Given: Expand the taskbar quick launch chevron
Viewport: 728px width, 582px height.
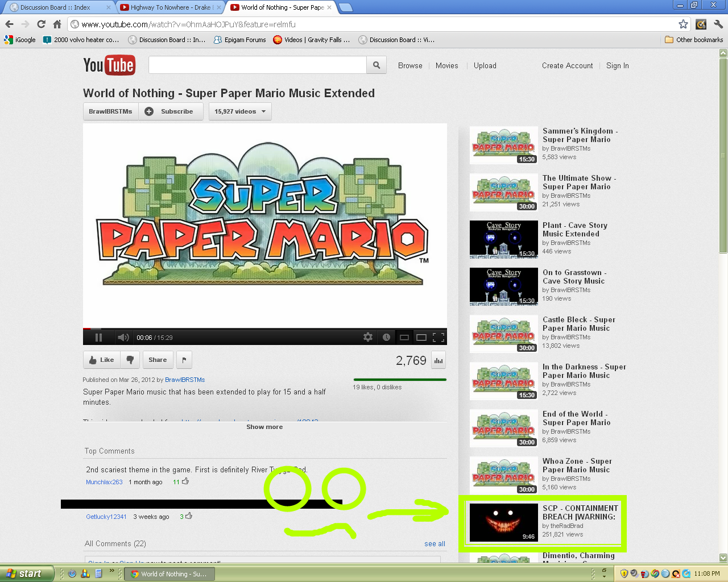Looking at the screenshot, I should pos(111,571).
